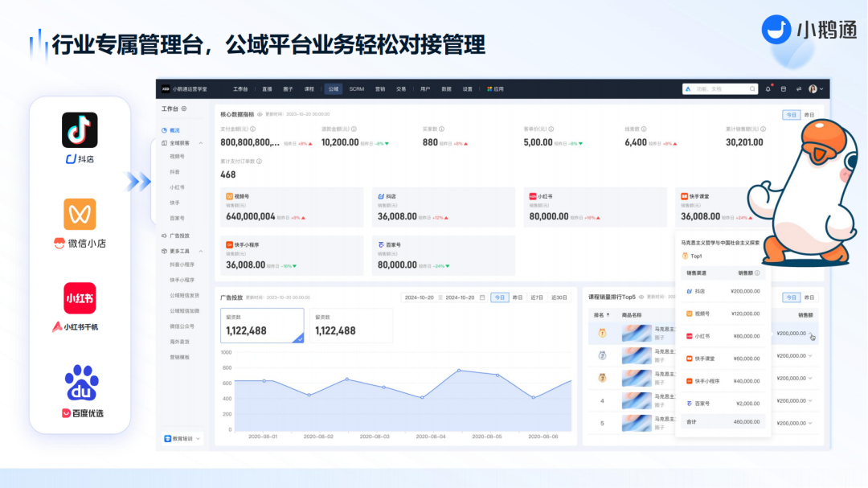868x488 pixels.
Task: Select 近7日 range option
Action: point(537,297)
